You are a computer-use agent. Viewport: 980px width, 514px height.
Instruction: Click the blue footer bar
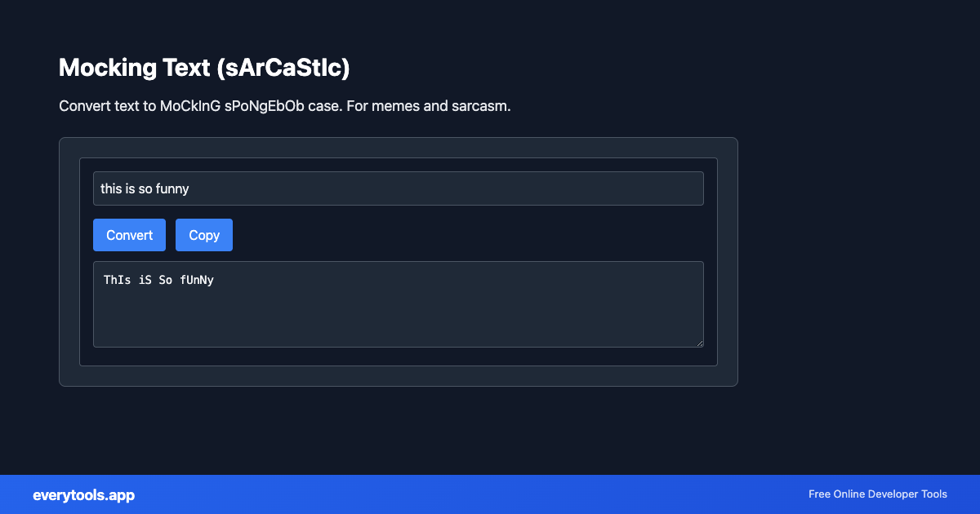[x=490, y=494]
